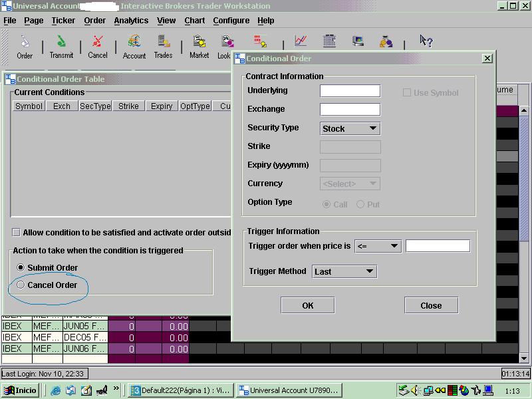The image size is (532, 399).
Task: Click the notepad quick launch icon
Action: click(86, 390)
